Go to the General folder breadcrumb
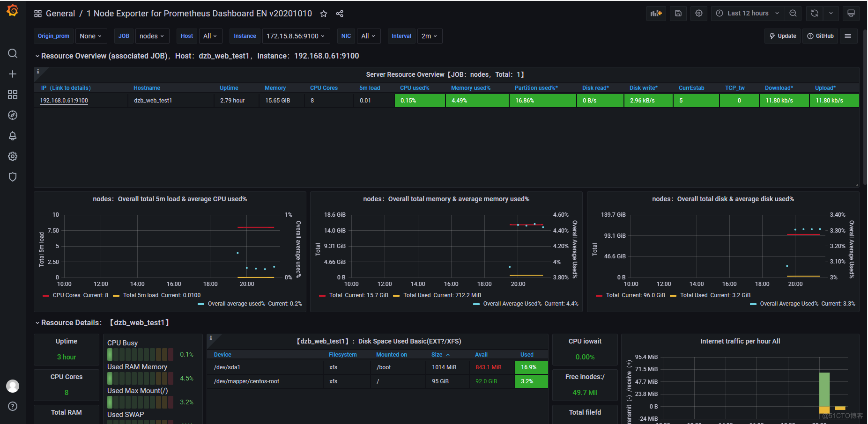 coord(60,14)
